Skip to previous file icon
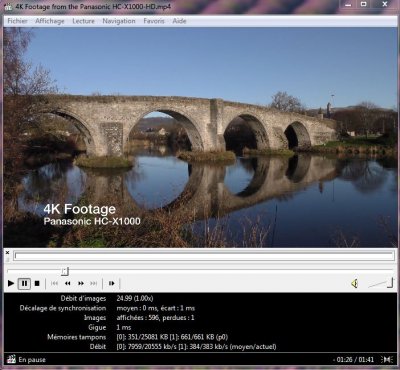Image resolution: width=400 pixels, height=370 pixels. [54, 283]
